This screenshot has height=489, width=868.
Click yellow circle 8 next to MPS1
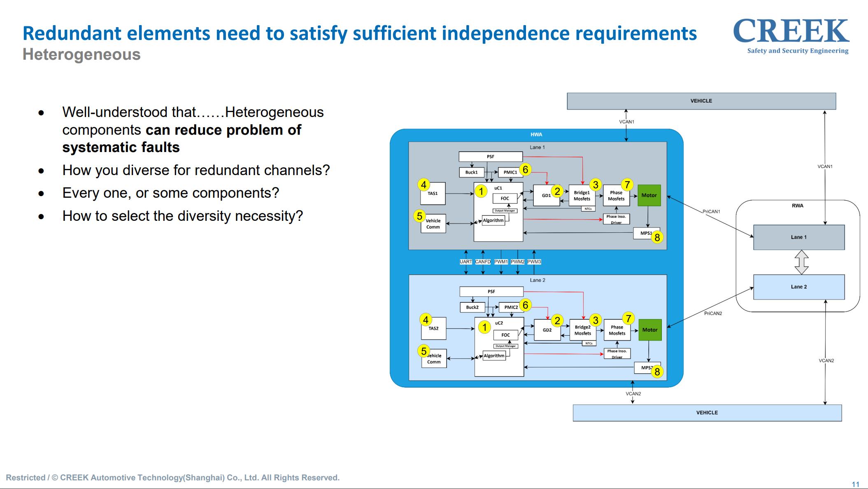[x=657, y=237]
